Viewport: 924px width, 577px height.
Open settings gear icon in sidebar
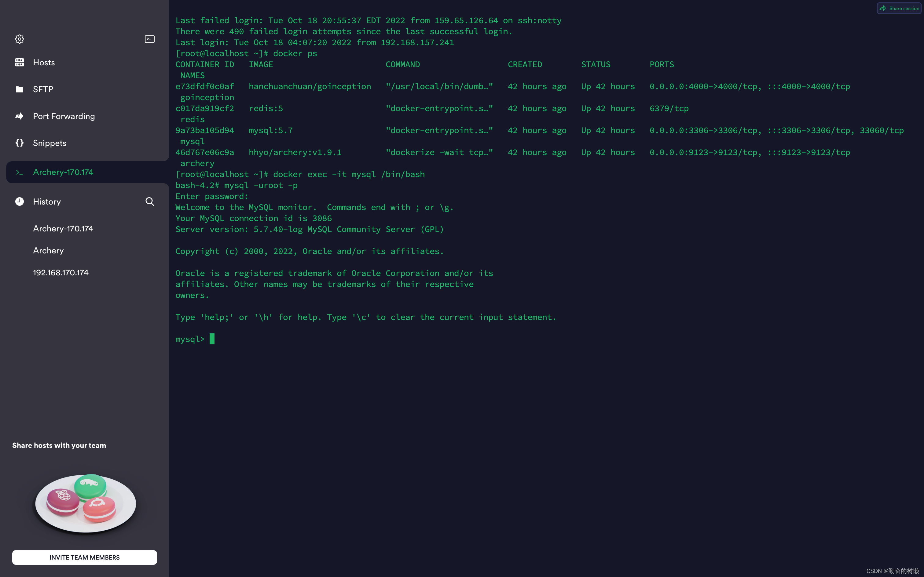[20, 39]
